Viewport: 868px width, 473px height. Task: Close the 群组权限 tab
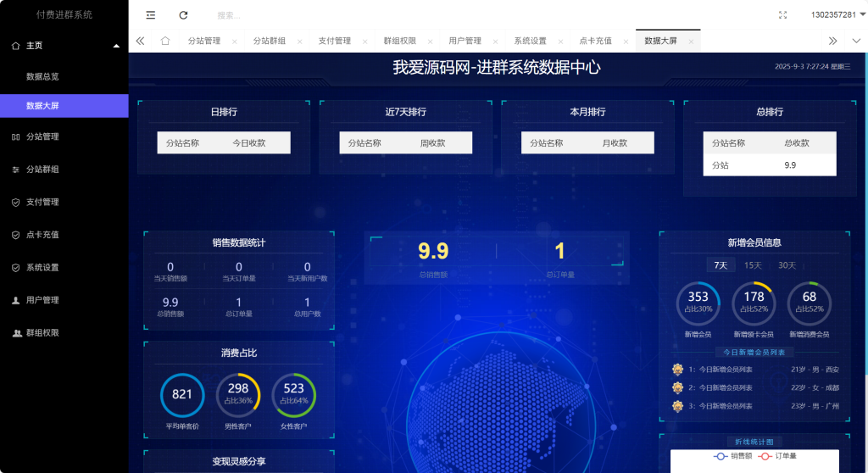point(430,42)
